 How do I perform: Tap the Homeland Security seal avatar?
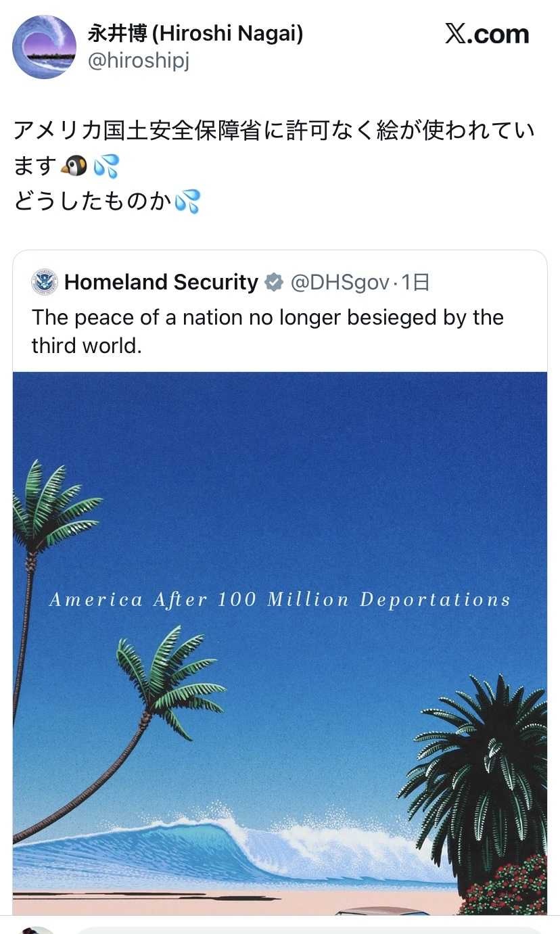45,283
